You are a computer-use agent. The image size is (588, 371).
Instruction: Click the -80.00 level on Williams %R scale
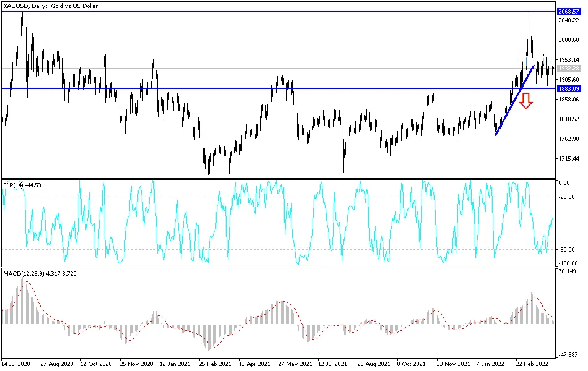click(x=566, y=250)
